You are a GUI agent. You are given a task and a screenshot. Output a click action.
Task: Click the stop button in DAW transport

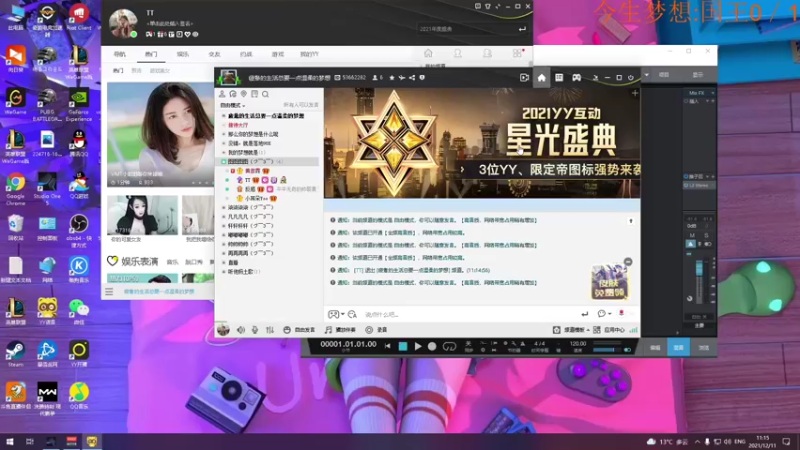tap(403, 346)
